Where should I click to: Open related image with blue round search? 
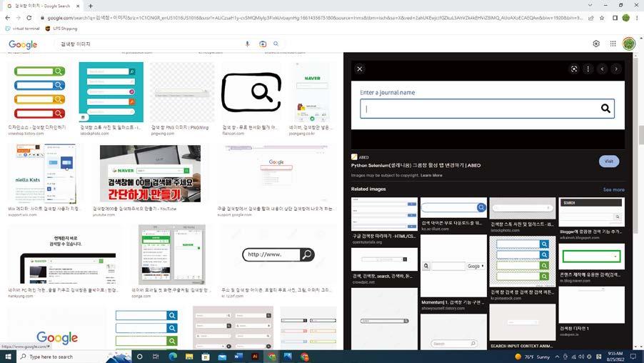point(453,208)
